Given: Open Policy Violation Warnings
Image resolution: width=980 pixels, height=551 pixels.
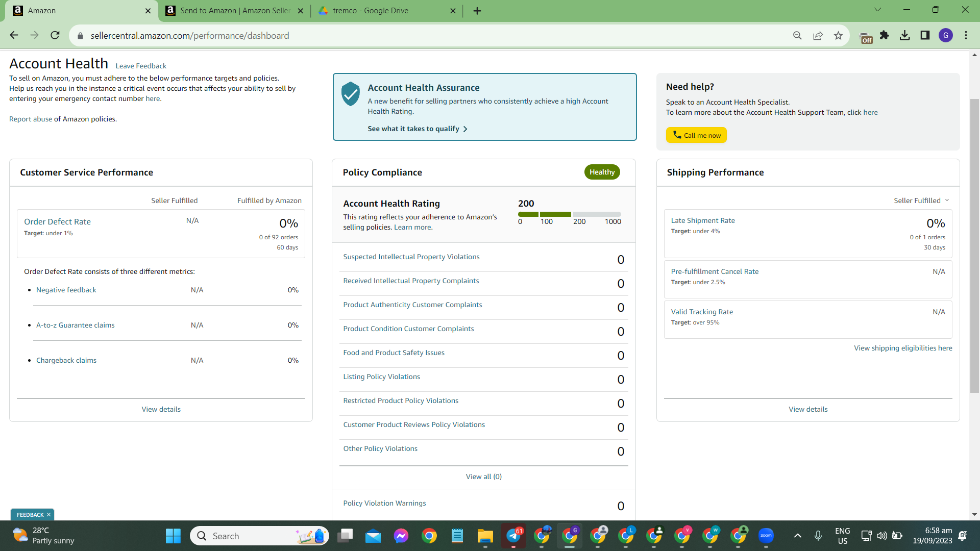Looking at the screenshot, I should [x=384, y=503].
